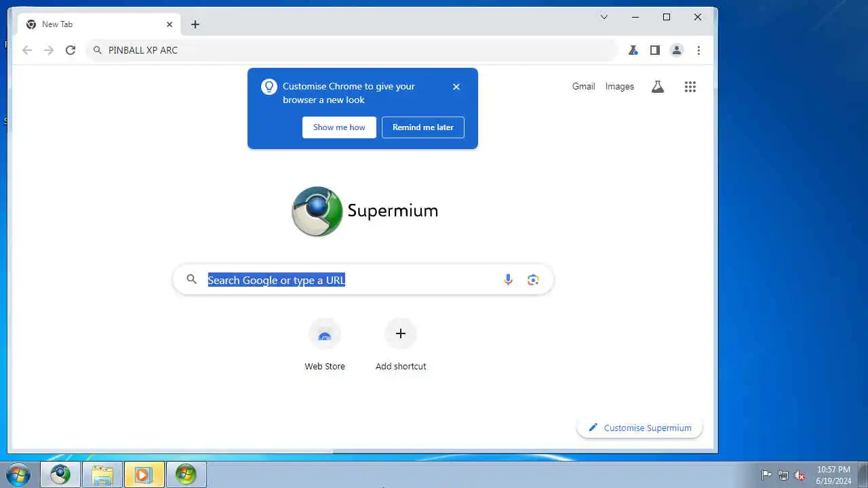Reload the page with the refresh icon
The width and height of the screenshot is (868, 488).
point(71,50)
